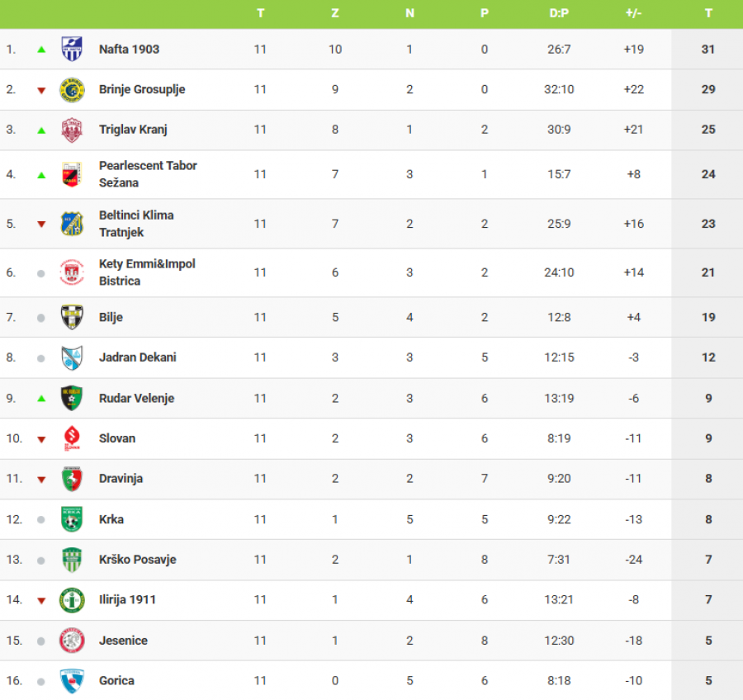
Task: Click the Nafta 1903 club crest
Action: click(x=72, y=49)
